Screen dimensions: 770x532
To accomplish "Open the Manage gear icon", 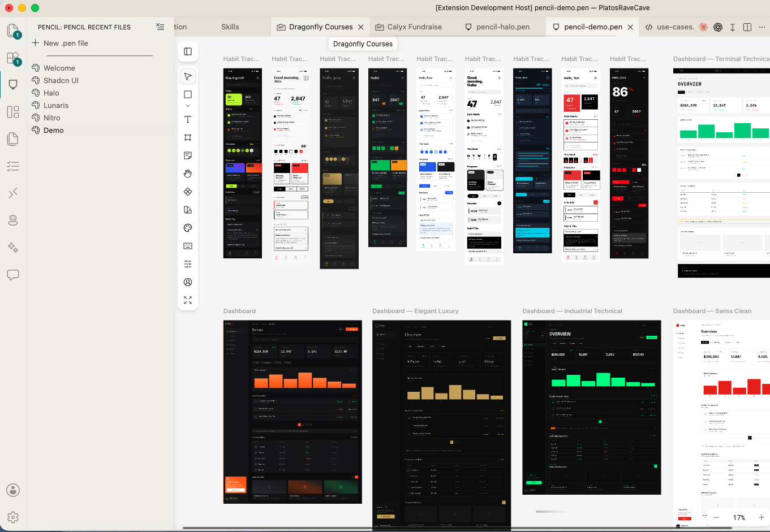I will click(13, 517).
